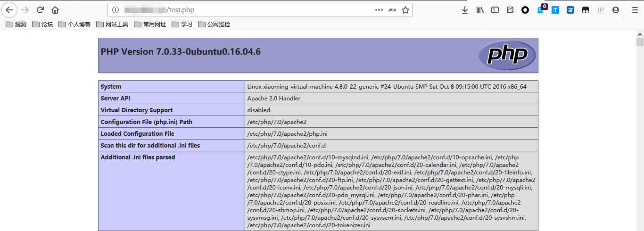
Task: Open the 公网巡检 bookmark folder
Action: (215, 25)
